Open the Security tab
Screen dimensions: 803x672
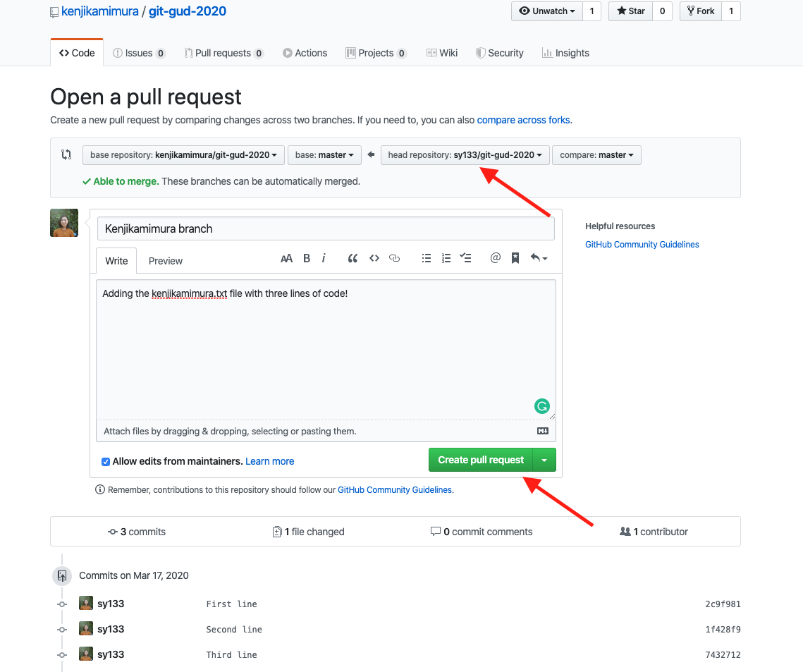pyautogui.click(x=499, y=53)
